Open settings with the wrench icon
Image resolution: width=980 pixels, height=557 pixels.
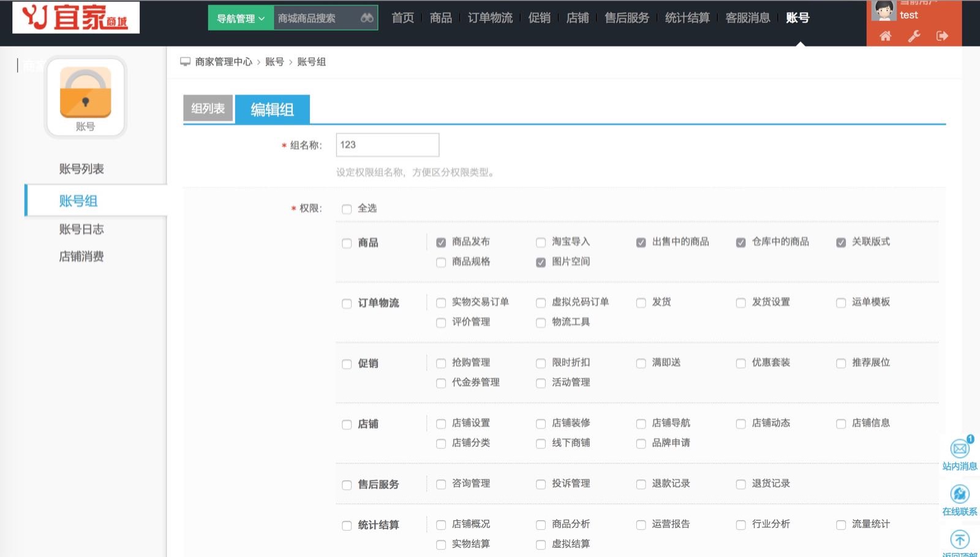914,36
